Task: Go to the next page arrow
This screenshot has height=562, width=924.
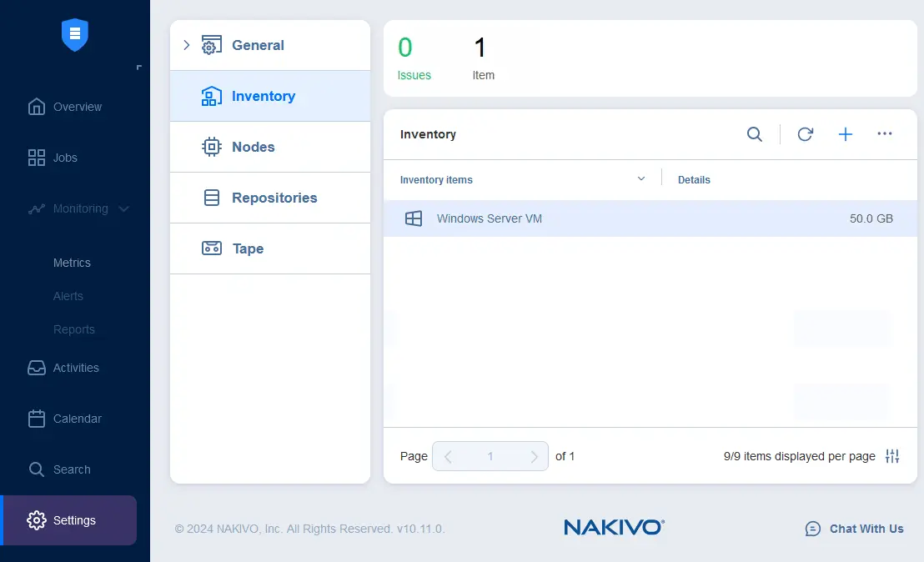Action: (x=534, y=456)
